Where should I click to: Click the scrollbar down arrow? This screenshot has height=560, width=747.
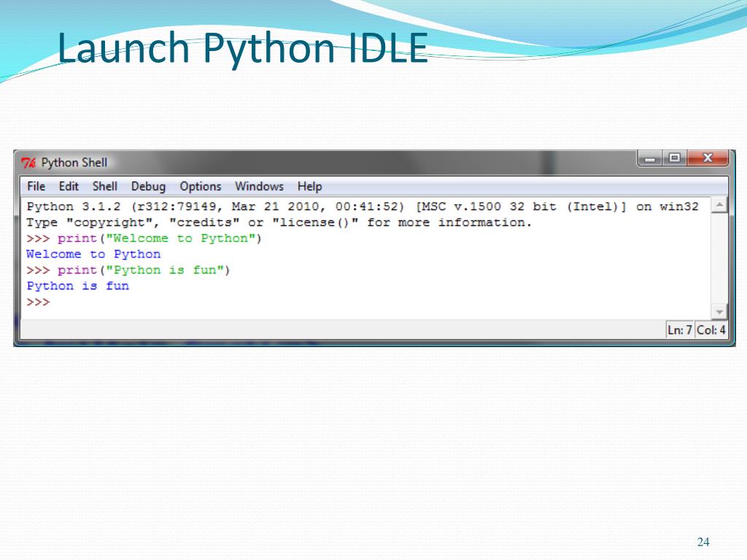point(719,312)
